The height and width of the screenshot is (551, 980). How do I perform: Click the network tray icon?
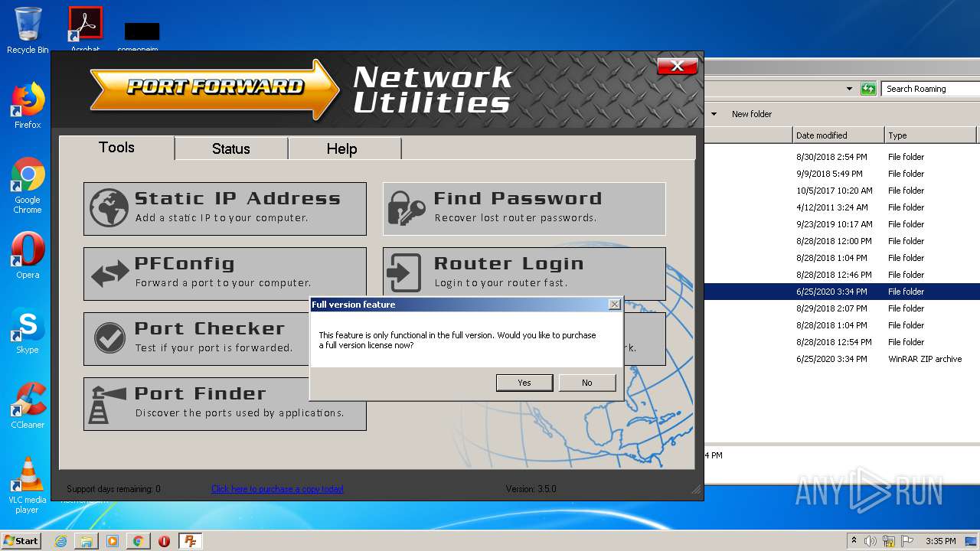(x=889, y=541)
